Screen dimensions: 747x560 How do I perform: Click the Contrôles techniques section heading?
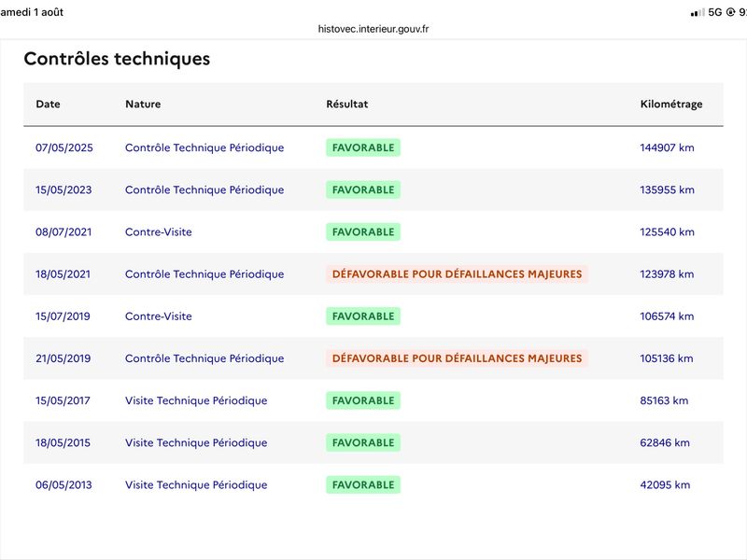(x=117, y=59)
